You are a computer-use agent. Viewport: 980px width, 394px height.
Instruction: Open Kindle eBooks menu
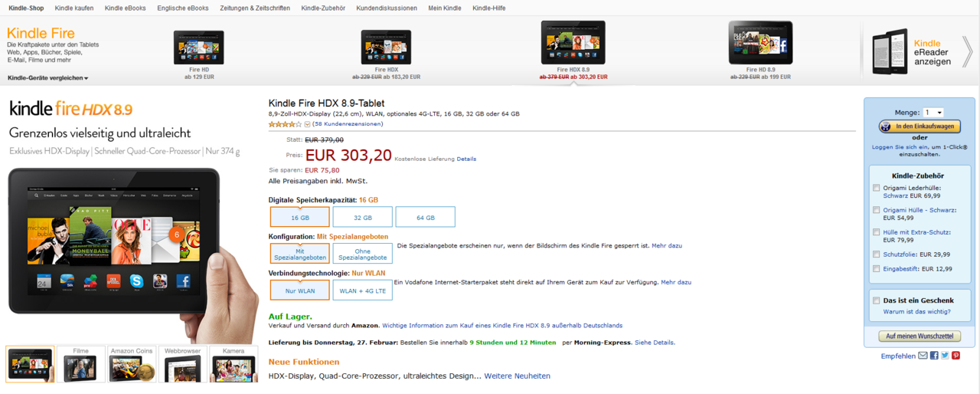pos(126,8)
